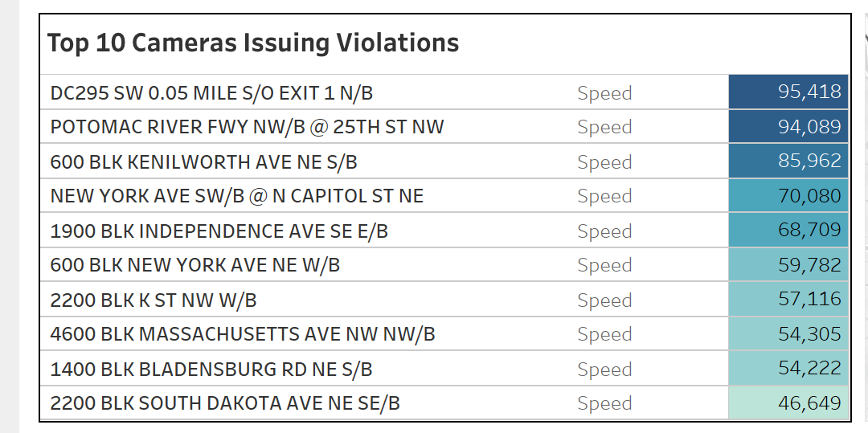Select the POTOMAC RIVER FWY camera label
The image size is (868, 433).
coord(247,127)
